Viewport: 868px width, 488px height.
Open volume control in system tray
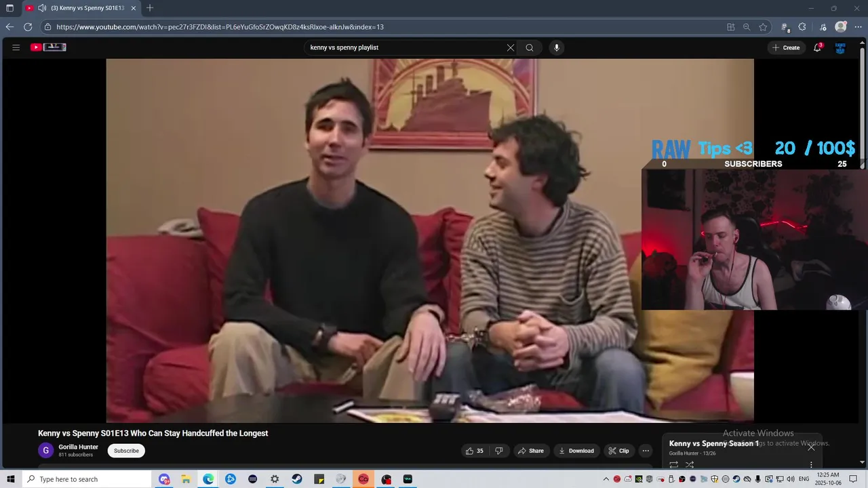[x=791, y=479]
